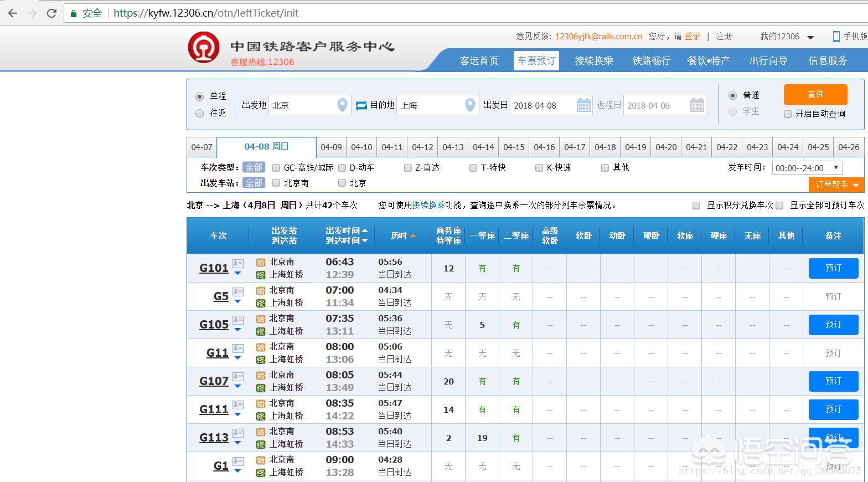Check the 北京南 departure station filter
The height and width of the screenshot is (482, 868).
(x=276, y=183)
